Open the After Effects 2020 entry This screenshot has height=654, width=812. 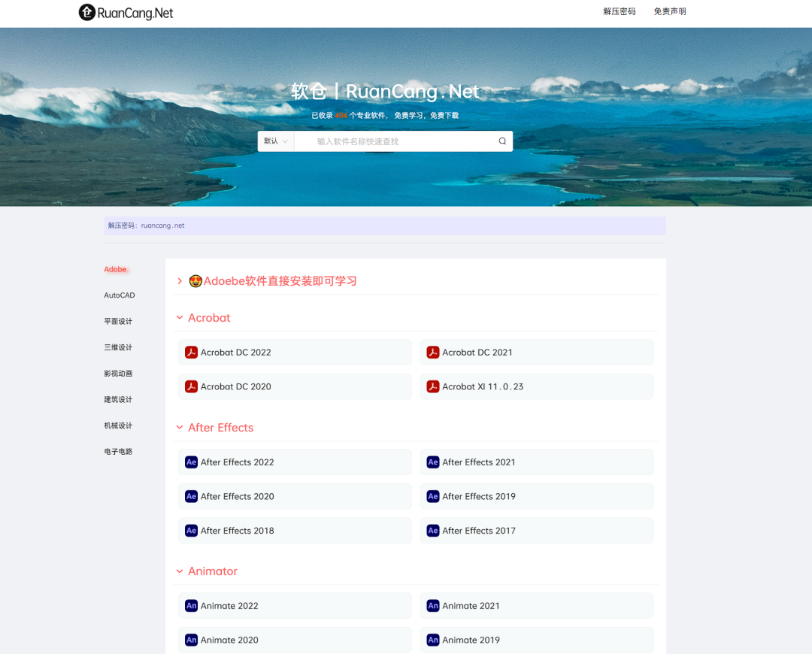tap(295, 496)
